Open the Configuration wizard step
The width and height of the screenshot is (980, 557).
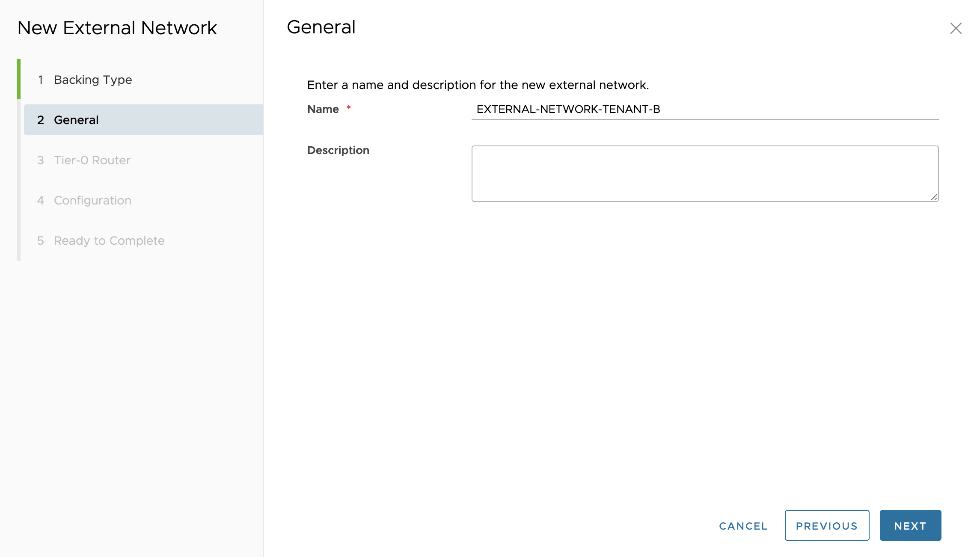point(92,200)
